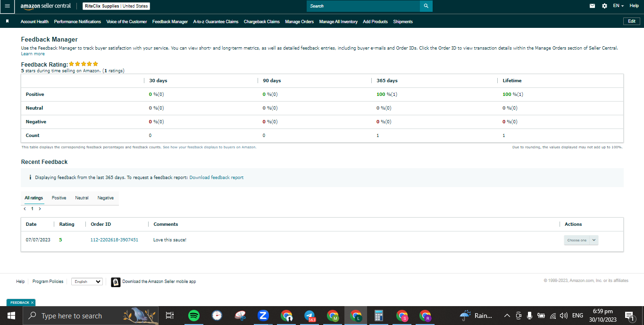This screenshot has width=644, height=325.
Task: Click the Amazon Seller Central logo
Action: [x=46, y=6]
